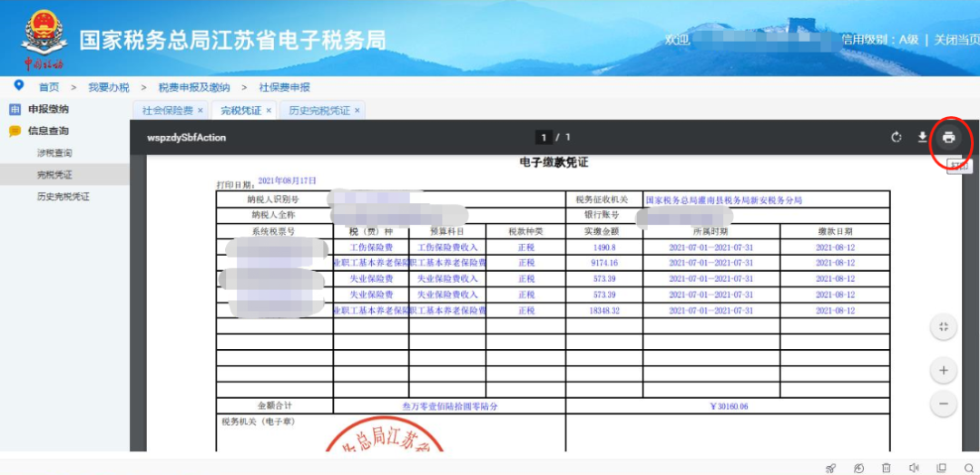Viewport: 980px width, 475px height.
Task: Click the rocket accelerator icon in status bar
Action: (830, 468)
